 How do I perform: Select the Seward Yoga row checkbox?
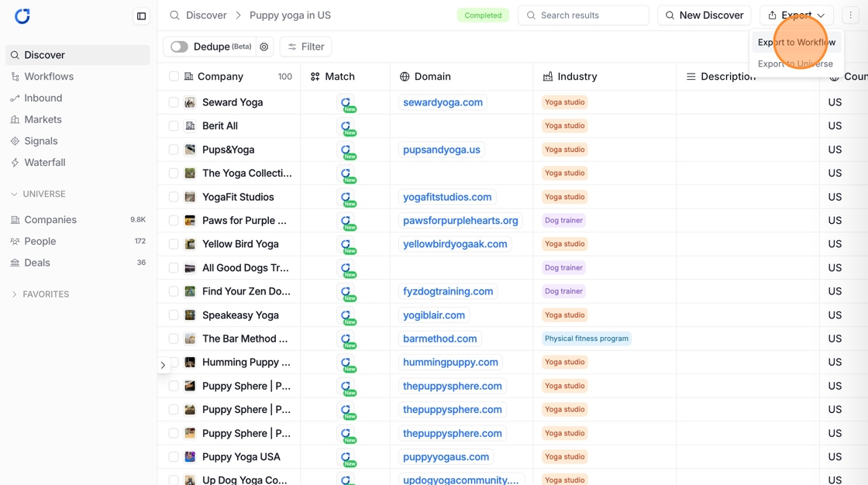coord(174,102)
